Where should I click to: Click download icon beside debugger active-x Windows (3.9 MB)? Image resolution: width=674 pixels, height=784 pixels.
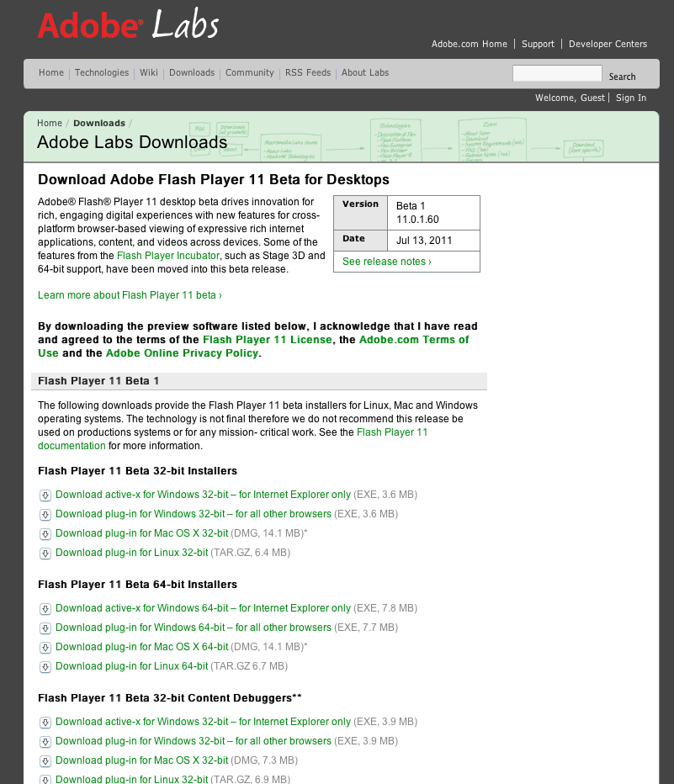click(45, 723)
